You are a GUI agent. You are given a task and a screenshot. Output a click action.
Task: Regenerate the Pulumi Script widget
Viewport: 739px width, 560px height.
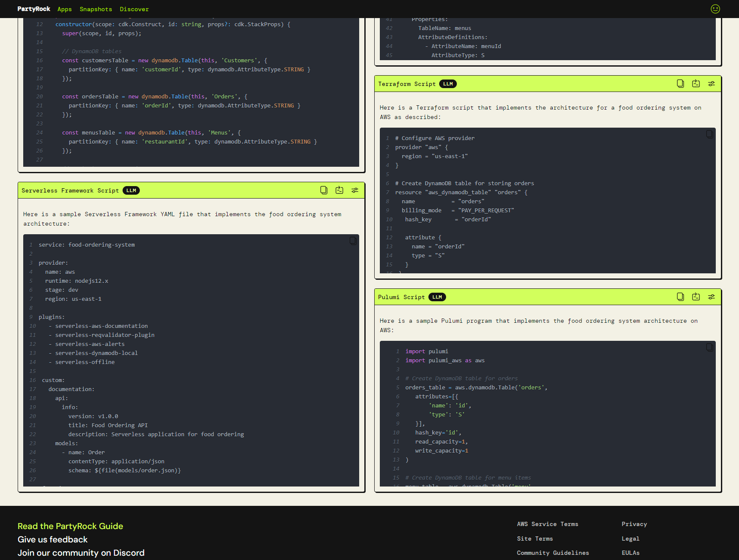[696, 297]
